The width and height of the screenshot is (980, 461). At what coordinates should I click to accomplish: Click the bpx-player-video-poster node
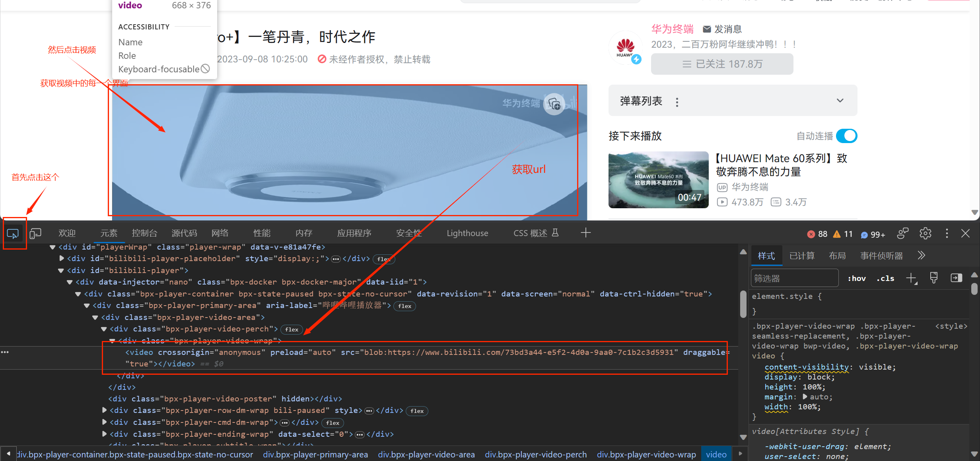pos(225,399)
